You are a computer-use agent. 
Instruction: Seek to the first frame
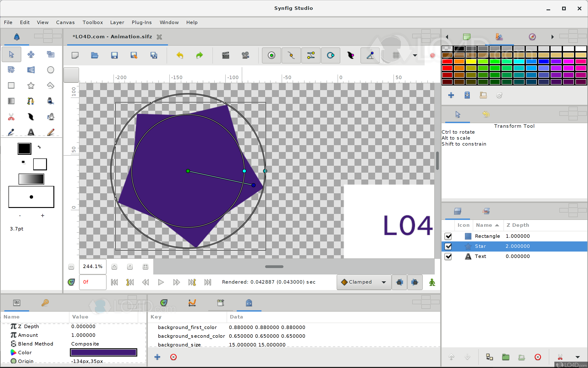click(114, 282)
